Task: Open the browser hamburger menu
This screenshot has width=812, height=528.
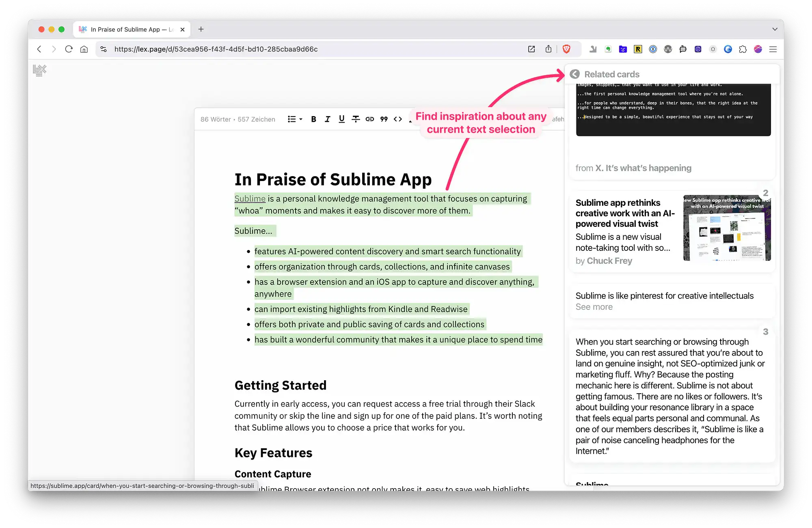Action: coord(773,49)
